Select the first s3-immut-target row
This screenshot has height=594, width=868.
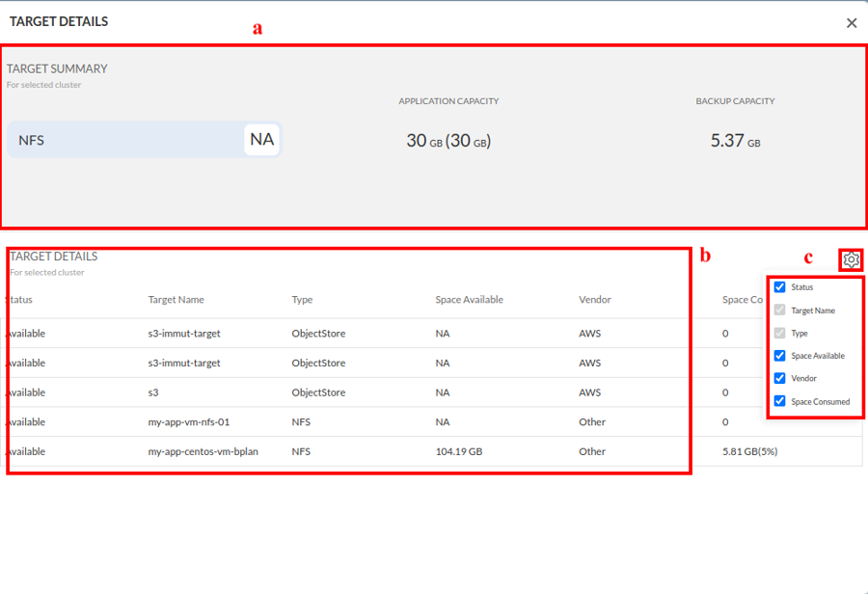click(183, 334)
